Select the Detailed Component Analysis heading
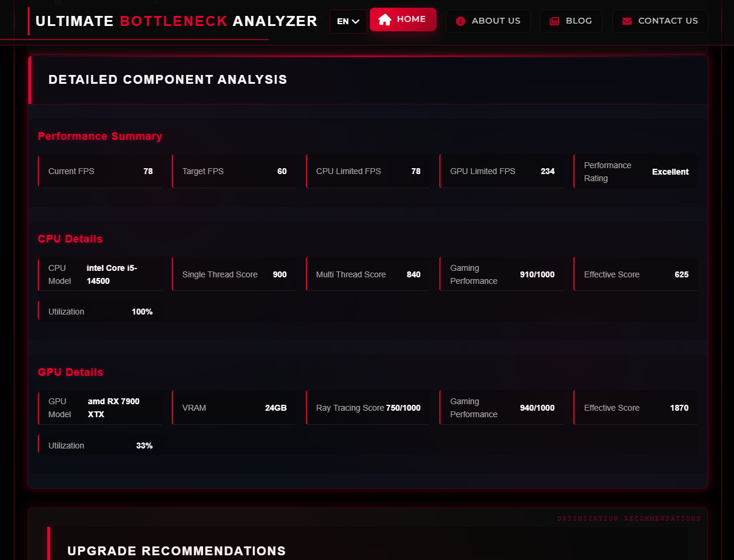 point(168,80)
